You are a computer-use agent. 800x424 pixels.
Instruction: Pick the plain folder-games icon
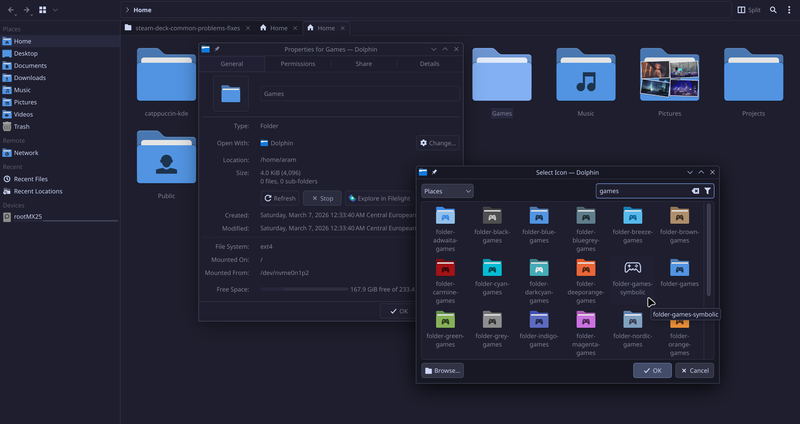pyautogui.click(x=680, y=268)
